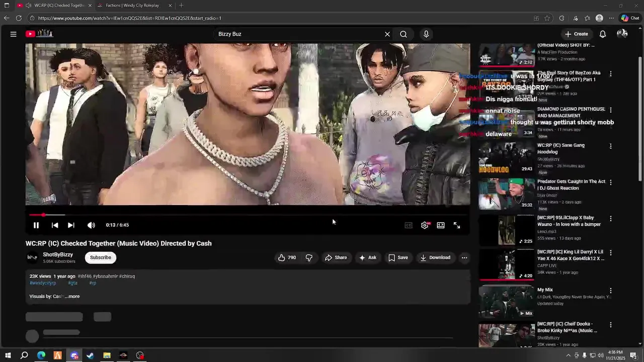Skip to next video
This screenshot has width=644, height=362.
pyautogui.click(x=71, y=225)
